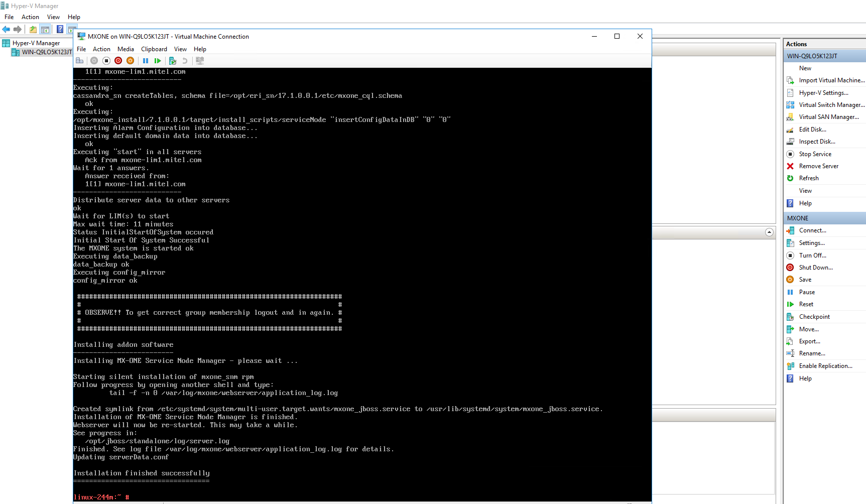
Task: Select the Hyper-V Manager root tree node
Action: click(36, 43)
